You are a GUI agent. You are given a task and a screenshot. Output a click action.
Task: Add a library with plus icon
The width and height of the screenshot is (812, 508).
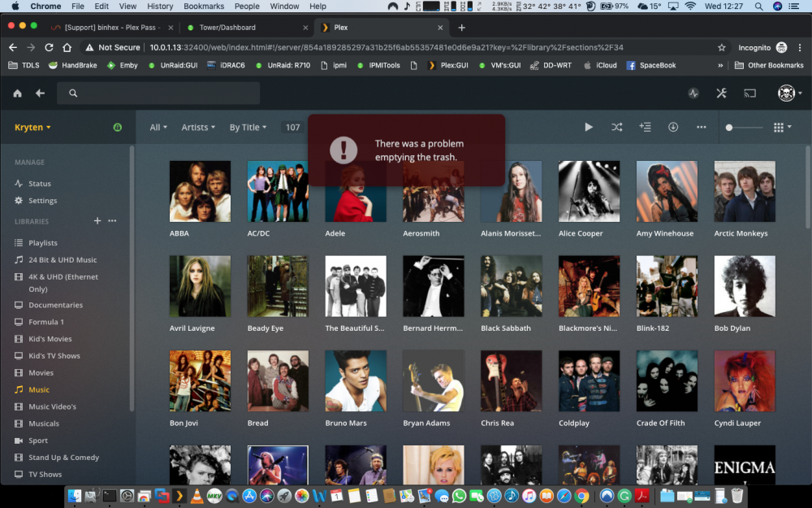click(x=97, y=221)
